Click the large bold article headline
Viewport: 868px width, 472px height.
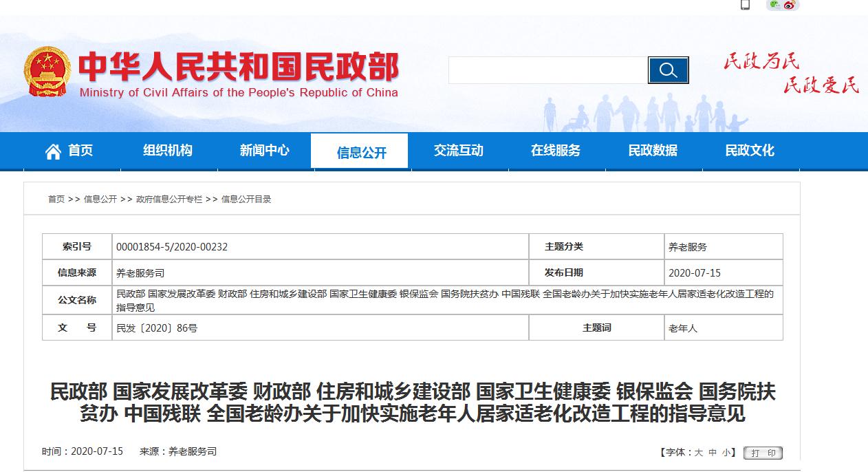(x=413, y=403)
